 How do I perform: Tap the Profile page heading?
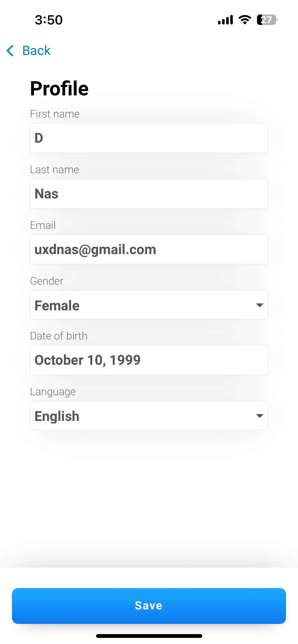pyautogui.click(x=59, y=88)
